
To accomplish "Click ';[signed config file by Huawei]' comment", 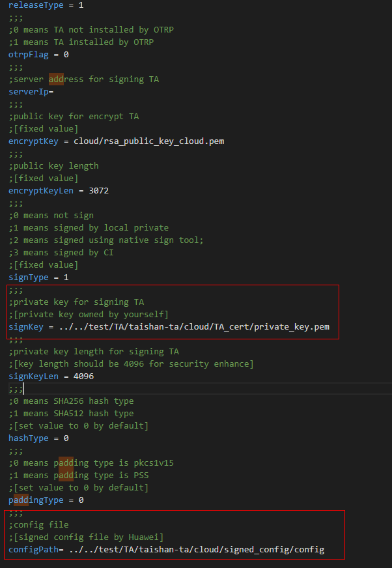I will (86, 537).
